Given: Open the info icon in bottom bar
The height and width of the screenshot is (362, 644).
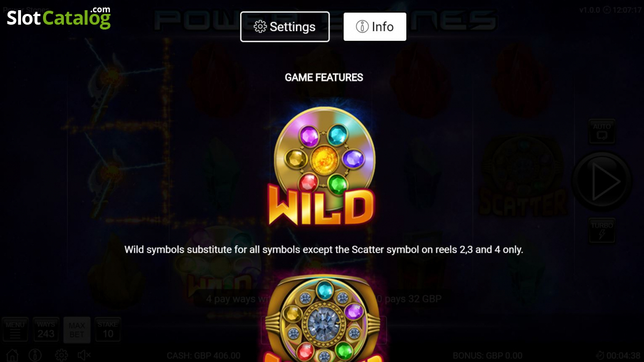Looking at the screenshot, I should 35,355.
